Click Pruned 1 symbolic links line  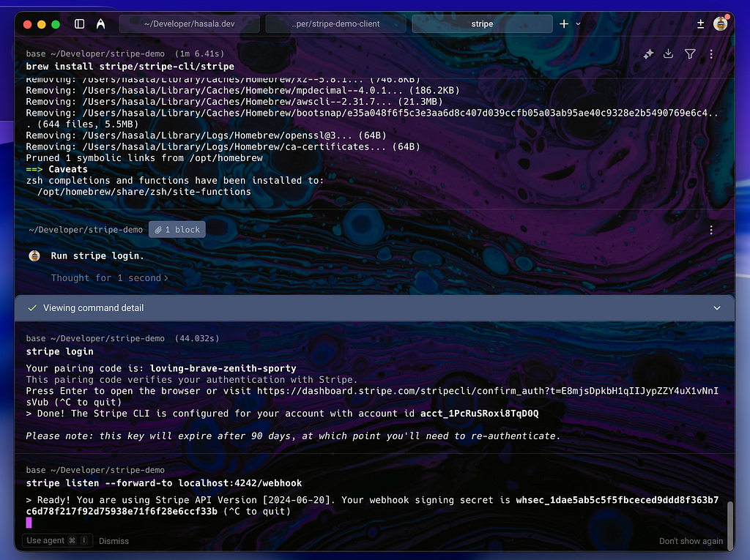tap(144, 158)
